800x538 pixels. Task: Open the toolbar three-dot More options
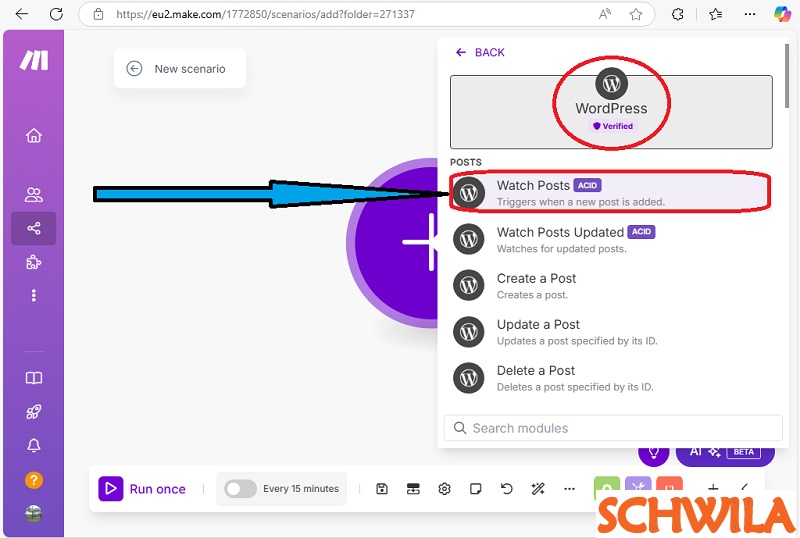coord(569,489)
